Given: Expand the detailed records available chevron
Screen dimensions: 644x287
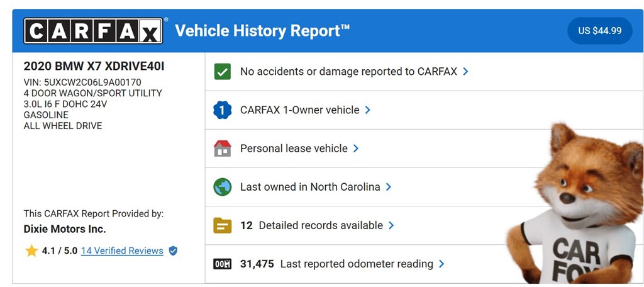Looking at the screenshot, I should point(391,225).
